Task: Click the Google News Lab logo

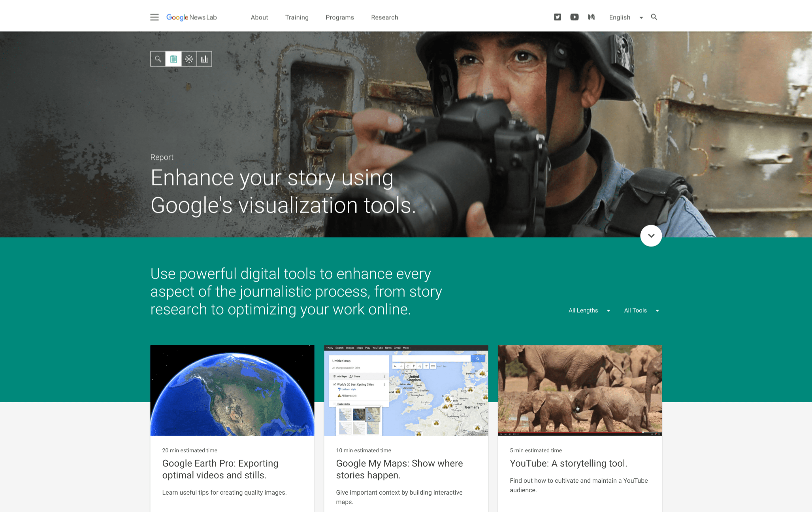Action: pyautogui.click(x=191, y=17)
